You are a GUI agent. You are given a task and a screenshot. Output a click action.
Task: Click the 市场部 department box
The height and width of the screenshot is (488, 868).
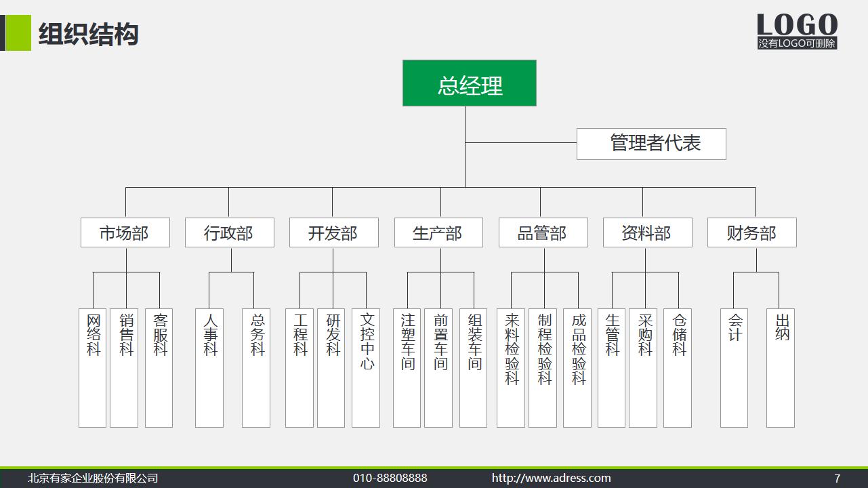(125, 232)
